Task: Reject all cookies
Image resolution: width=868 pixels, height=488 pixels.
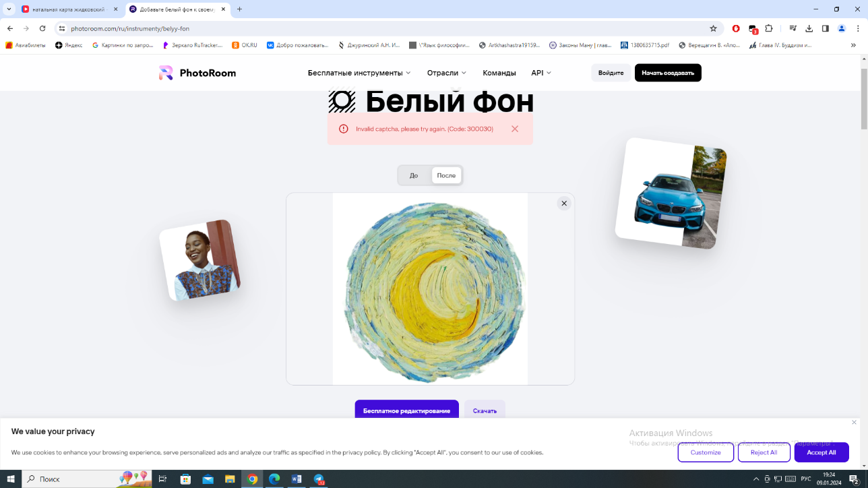Action: (x=764, y=452)
